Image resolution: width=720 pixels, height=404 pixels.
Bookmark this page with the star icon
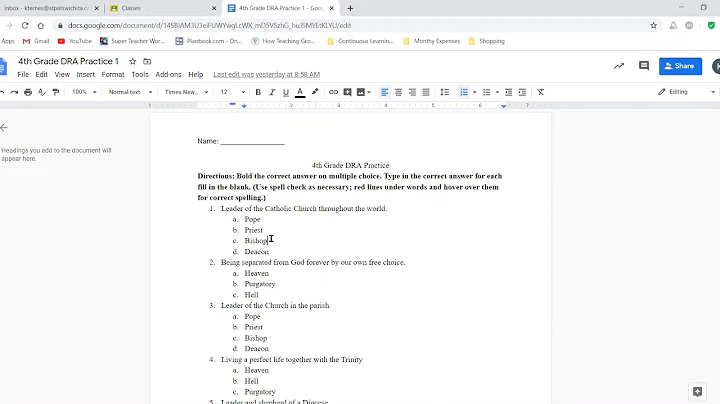[653, 25]
